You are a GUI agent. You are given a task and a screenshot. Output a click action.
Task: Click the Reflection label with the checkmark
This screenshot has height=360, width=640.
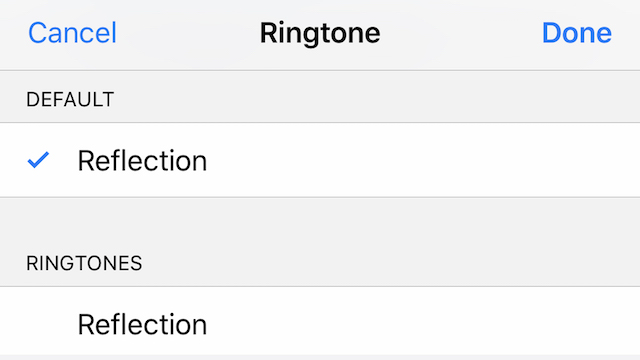(142, 161)
